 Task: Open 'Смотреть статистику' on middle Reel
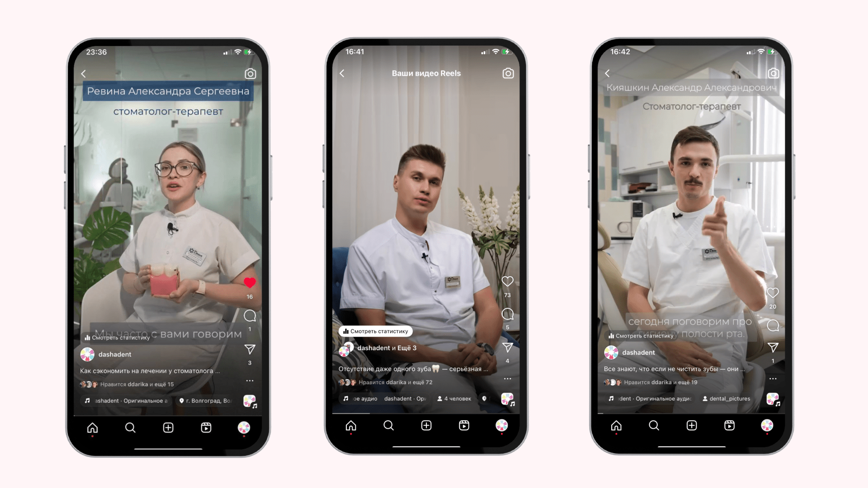[x=376, y=331]
